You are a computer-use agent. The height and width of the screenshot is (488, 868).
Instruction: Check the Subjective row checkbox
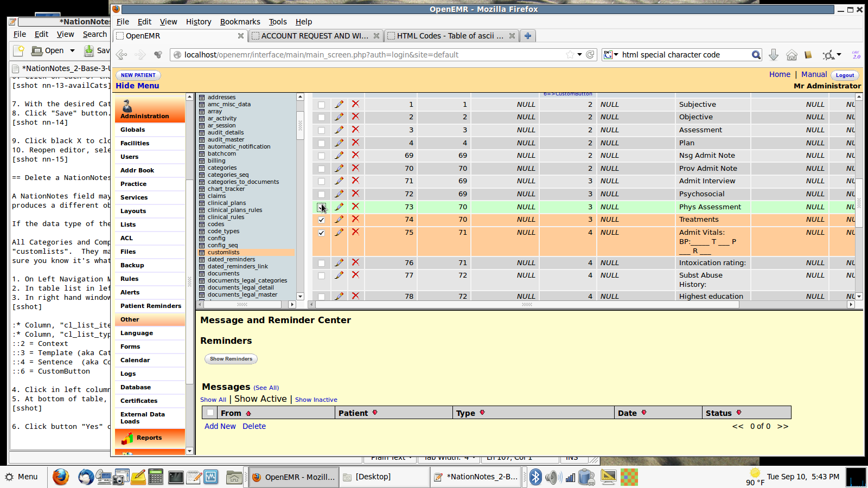pyautogui.click(x=322, y=105)
